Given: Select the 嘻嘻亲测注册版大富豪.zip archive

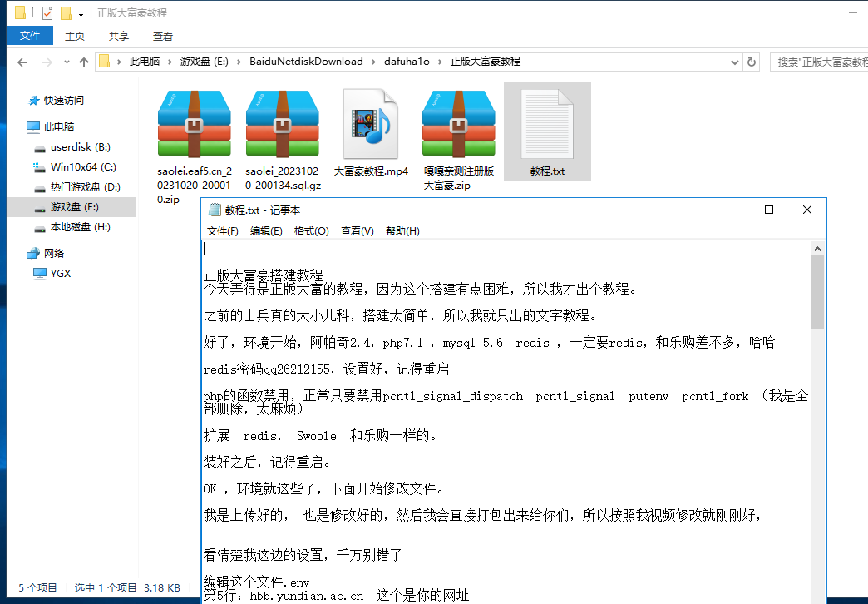Looking at the screenshot, I should coord(458,125).
